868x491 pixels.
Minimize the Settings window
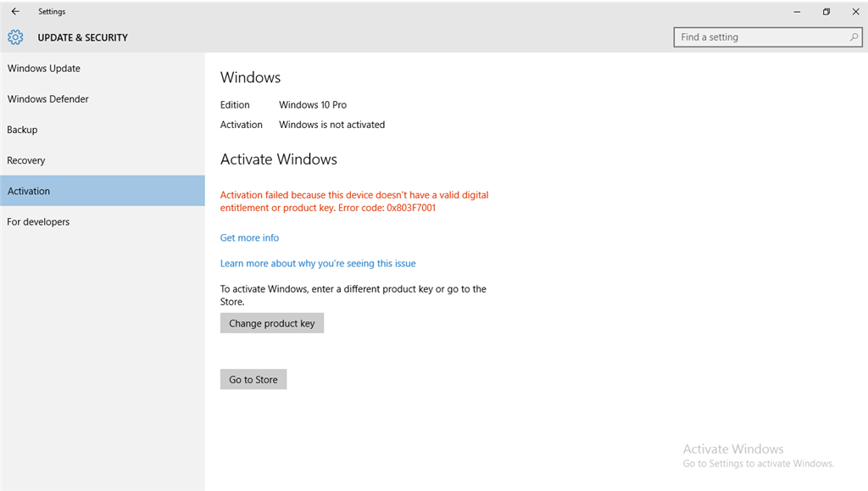point(797,12)
